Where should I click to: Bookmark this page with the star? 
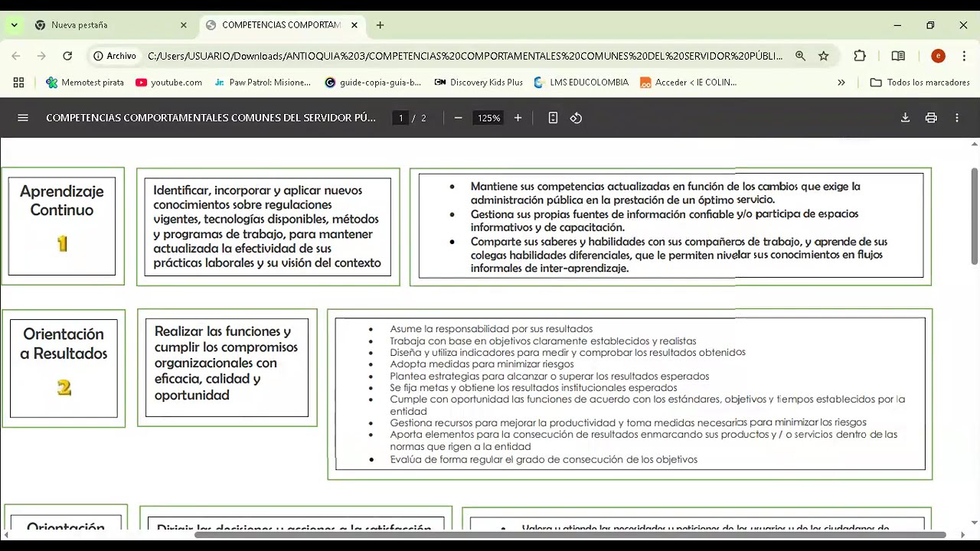coord(824,56)
